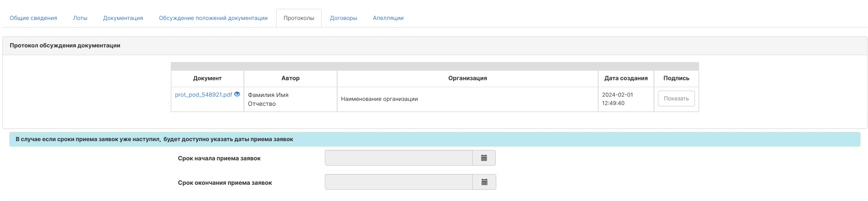Open the Апелляции tab
The width and height of the screenshot is (868, 201).
tap(388, 18)
